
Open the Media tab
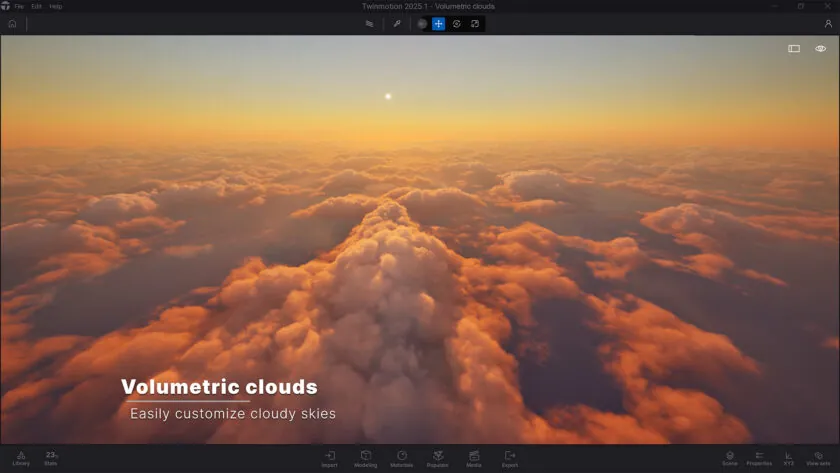coord(474,458)
